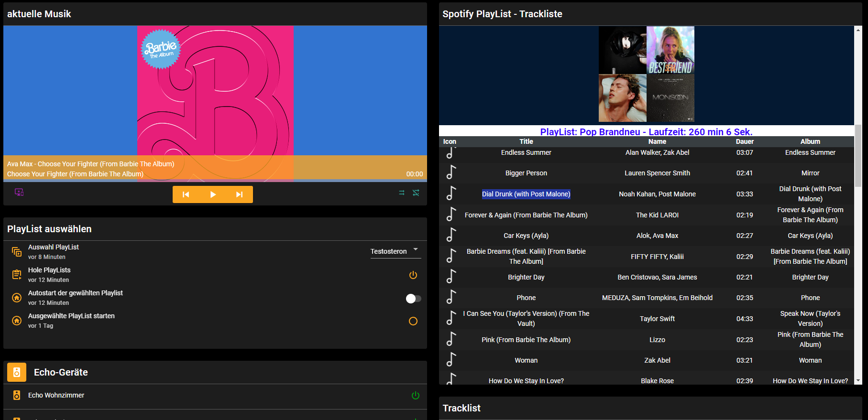Open the Testosteron playlist dropdown
Image resolution: width=868 pixels, height=420 pixels.
pyautogui.click(x=396, y=251)
